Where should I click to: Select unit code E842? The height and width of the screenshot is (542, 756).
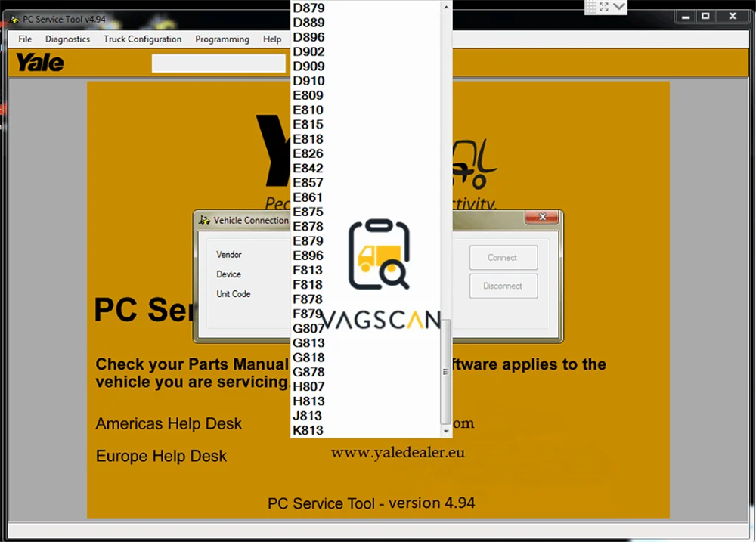tap(365, 169)
